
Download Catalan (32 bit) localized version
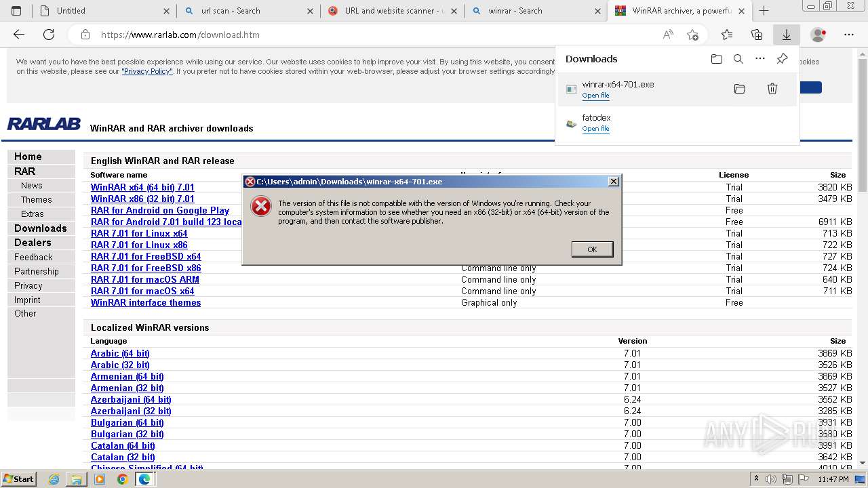[123, 457]
